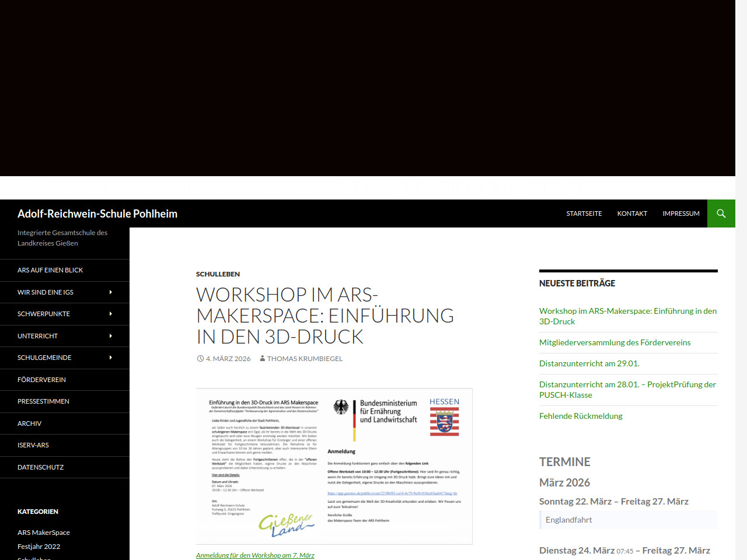Image resolution: width=747 pixels, height=560 pixels.
Task: Expand the Schulgemeinde submenu arrow
Action: click(111, 358)
